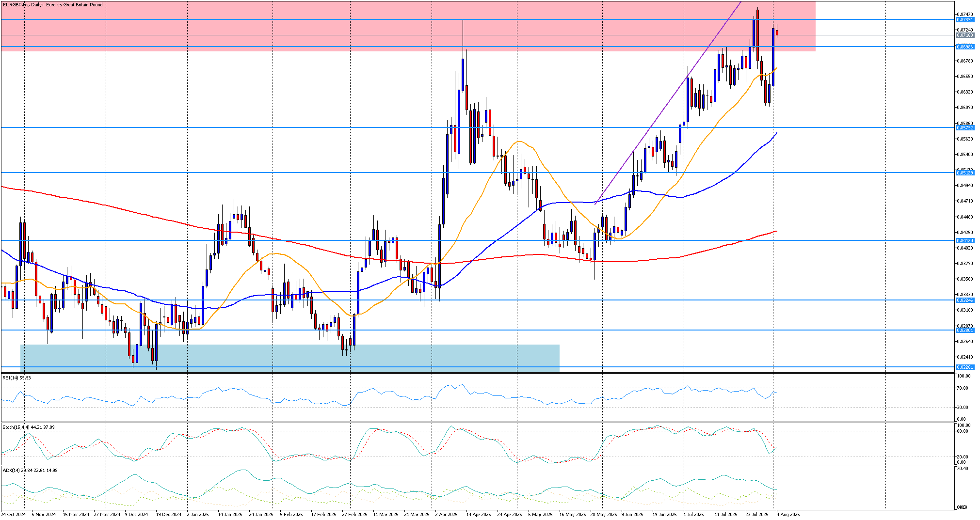Click the 0.87391 horizontal line price label
980x520 pixels.
[964, 20]
